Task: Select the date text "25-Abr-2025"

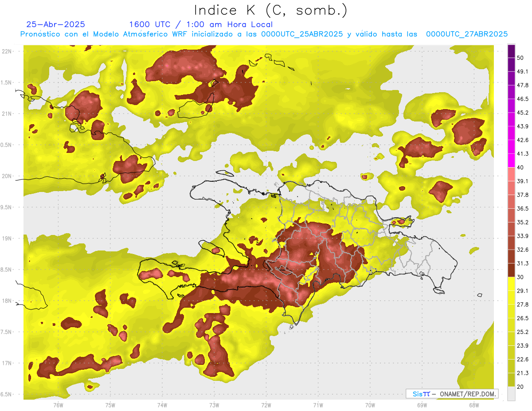Action: [56, 24]
